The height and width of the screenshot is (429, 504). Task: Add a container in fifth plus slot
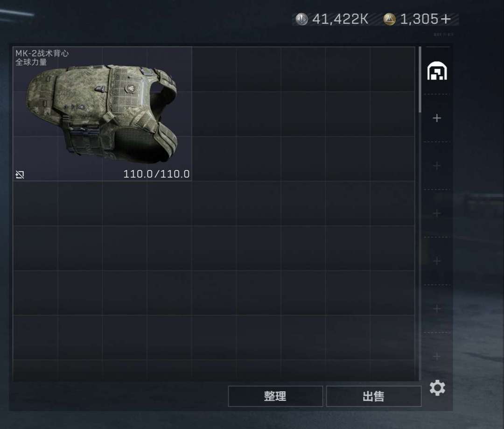click(x=437, y=309)
